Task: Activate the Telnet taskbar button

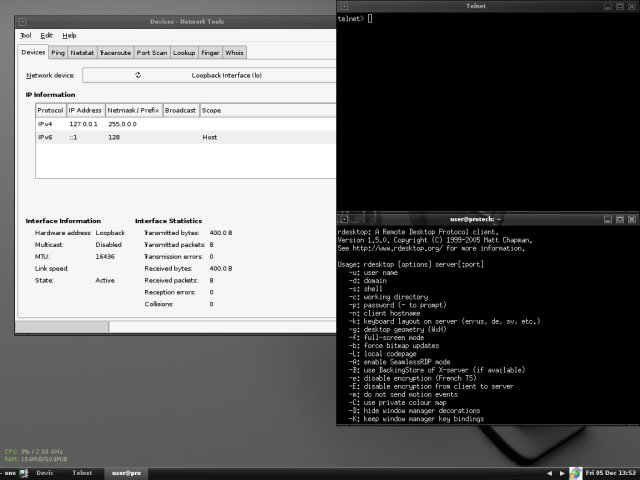Action: click(82, 472)
